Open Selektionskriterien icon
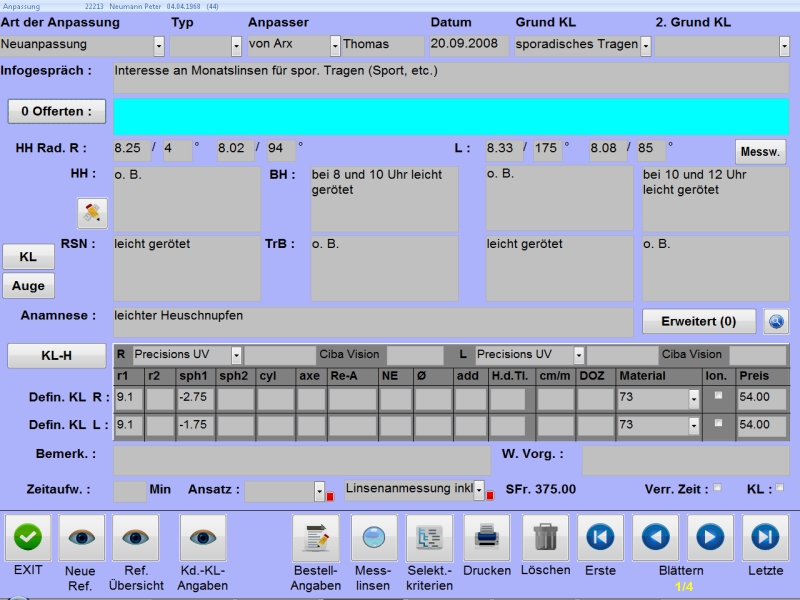The image size is (800, 600). 429,537
